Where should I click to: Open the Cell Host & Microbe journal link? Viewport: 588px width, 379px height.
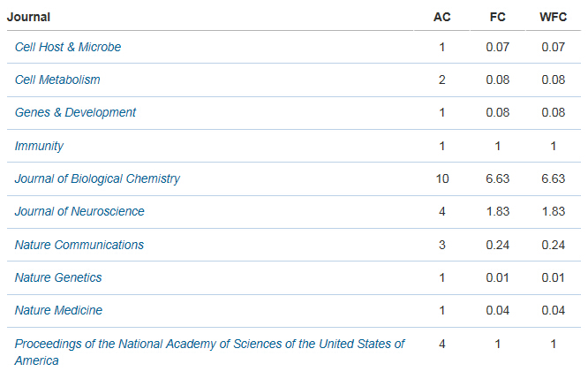(68, 47)
